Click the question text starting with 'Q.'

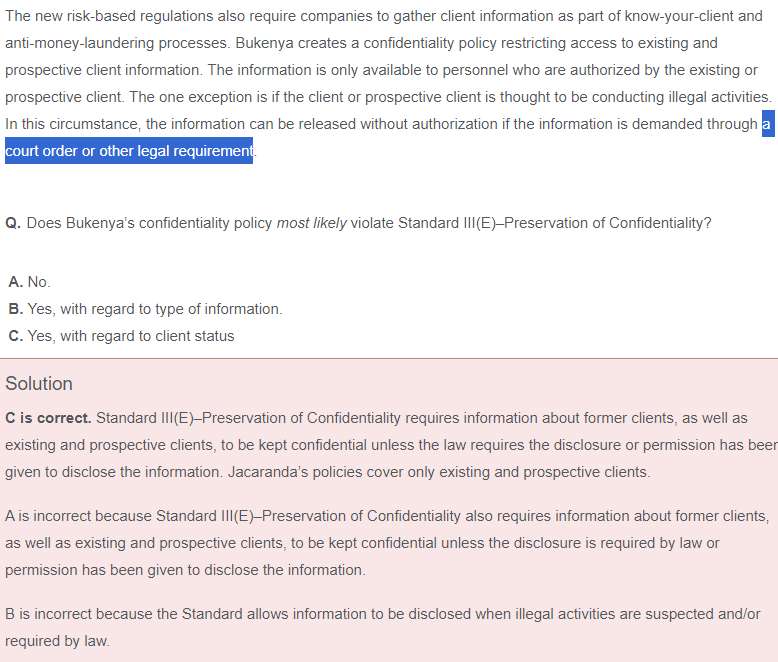coord(358,223)
